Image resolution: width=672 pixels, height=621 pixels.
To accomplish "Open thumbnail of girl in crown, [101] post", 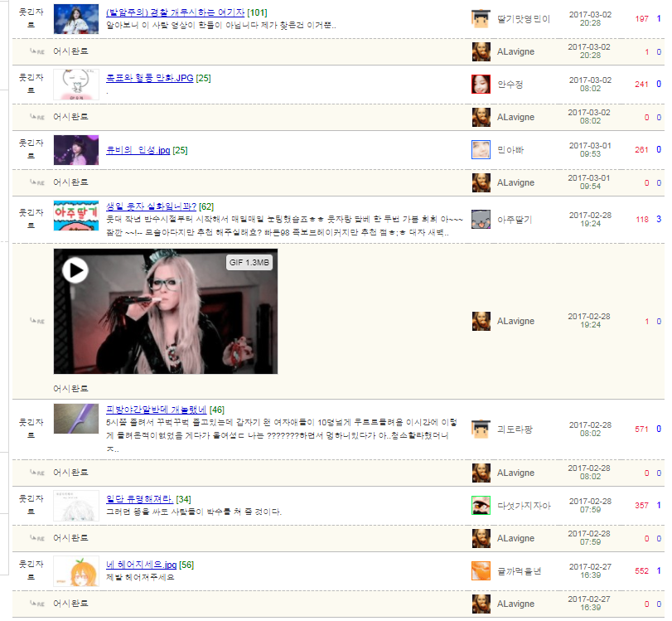I will (76, 19).
